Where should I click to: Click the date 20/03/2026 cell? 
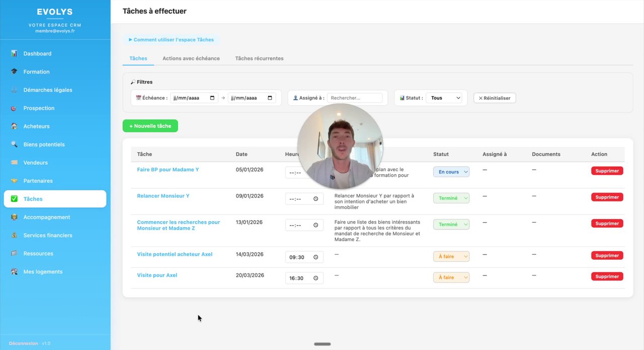[x=250, y=275]
